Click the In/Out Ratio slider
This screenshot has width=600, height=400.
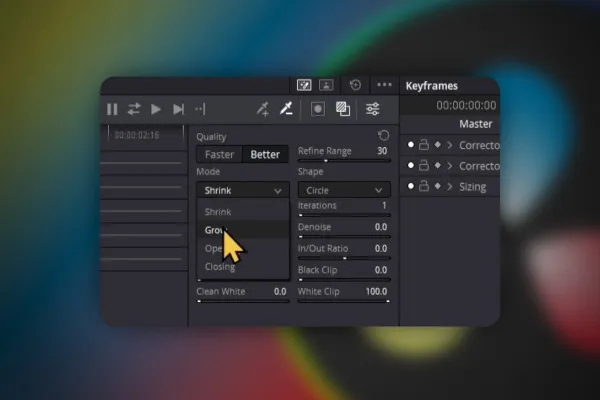pyautogui.click(x=344, y=258)
